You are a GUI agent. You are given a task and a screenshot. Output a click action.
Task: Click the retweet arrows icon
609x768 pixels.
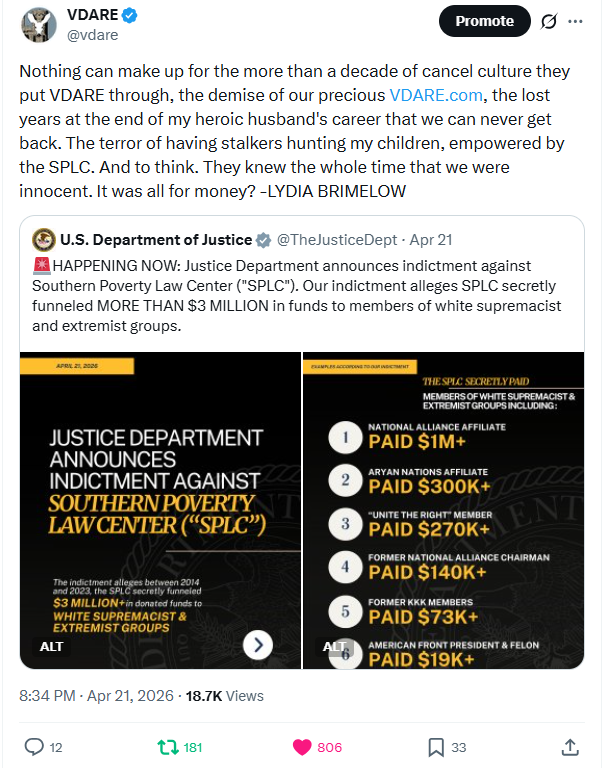169,746
